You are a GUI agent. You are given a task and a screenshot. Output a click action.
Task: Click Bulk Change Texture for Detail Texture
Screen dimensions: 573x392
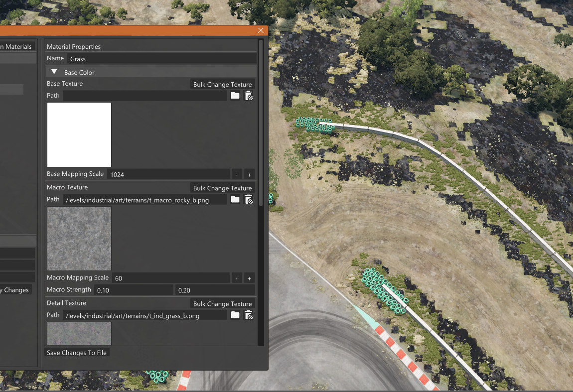(x=222, y=304)
